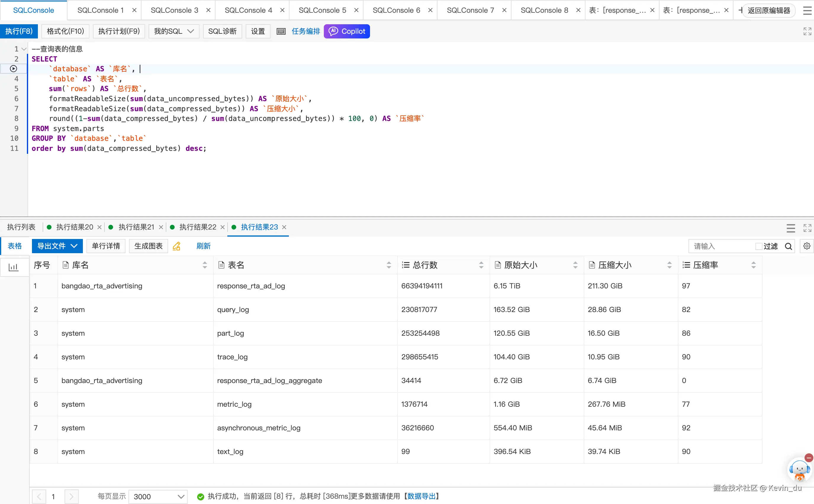The image size is (814, 504).
Task: Open the results panel hamburger menu
Action: pyautogui.click(x=790, y=228)
